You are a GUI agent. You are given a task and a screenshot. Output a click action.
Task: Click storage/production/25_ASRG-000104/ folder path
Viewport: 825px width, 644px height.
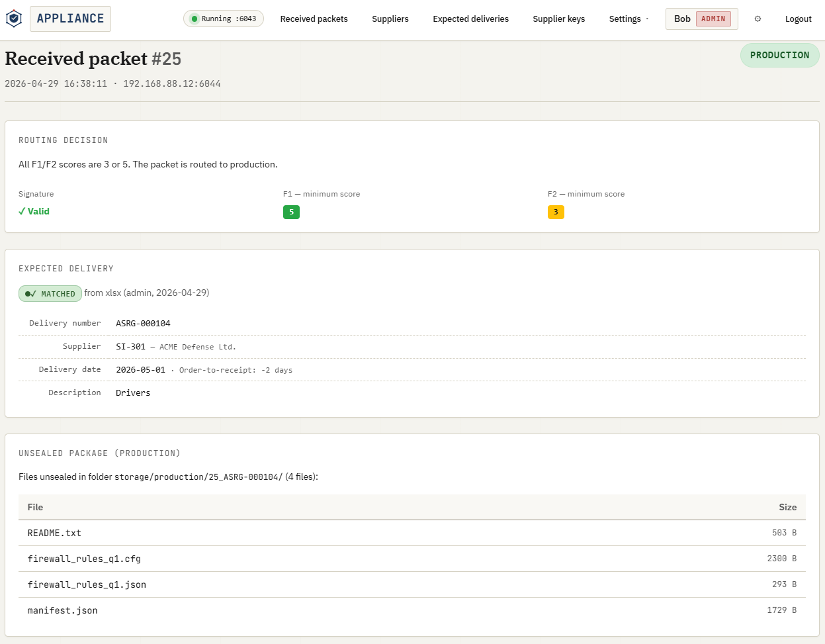[198, 477]
